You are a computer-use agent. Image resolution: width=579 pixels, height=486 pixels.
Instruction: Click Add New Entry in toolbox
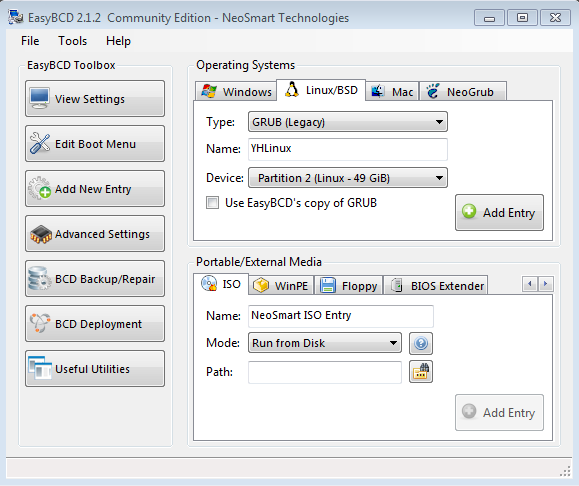[95, 189]
